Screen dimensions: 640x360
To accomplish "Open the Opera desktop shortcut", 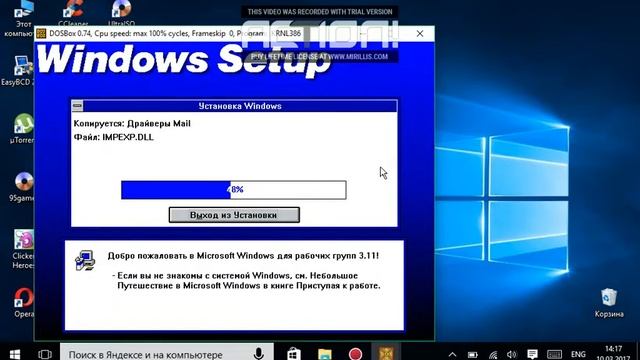I will (24, 302).
